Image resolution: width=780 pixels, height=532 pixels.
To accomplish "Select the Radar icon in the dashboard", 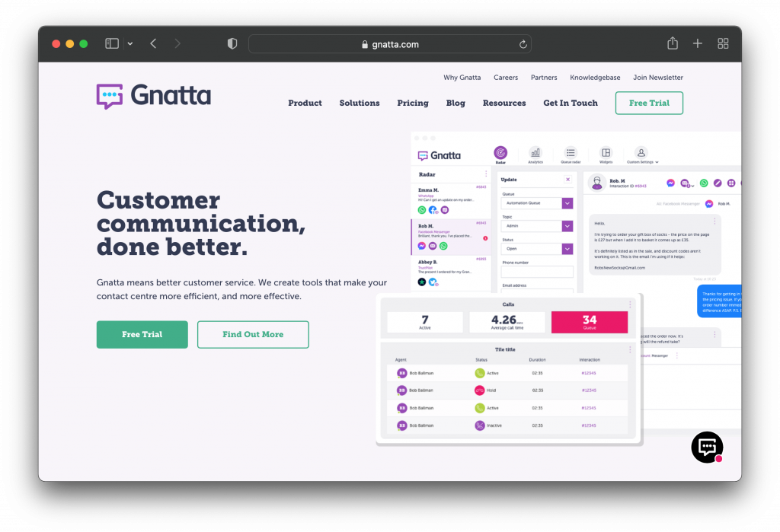I will 500,153.
